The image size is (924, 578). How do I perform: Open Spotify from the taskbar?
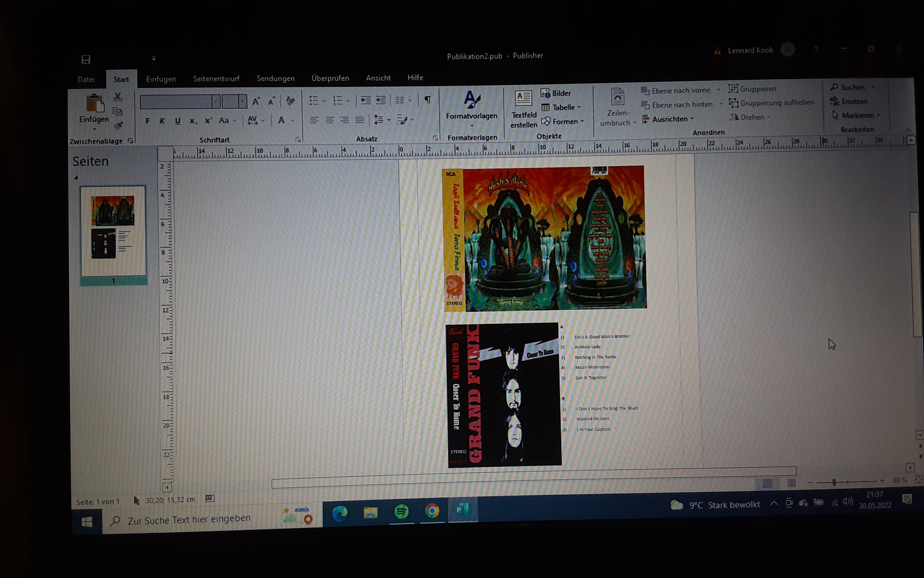pyautogui.click(x=401, y=511)
